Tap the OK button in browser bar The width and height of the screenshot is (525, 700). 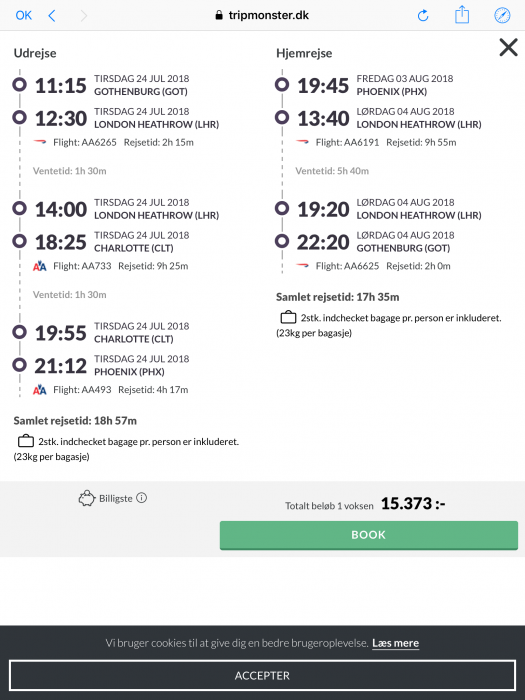coord(24,16)
